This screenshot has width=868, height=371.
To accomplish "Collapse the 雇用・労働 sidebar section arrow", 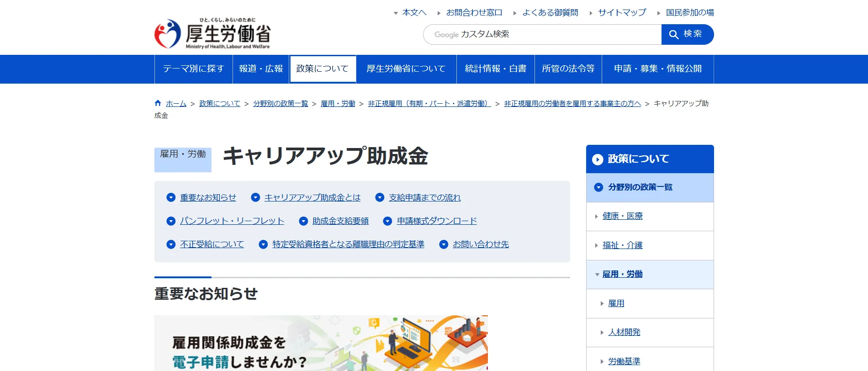I will [x=597, y=275].
